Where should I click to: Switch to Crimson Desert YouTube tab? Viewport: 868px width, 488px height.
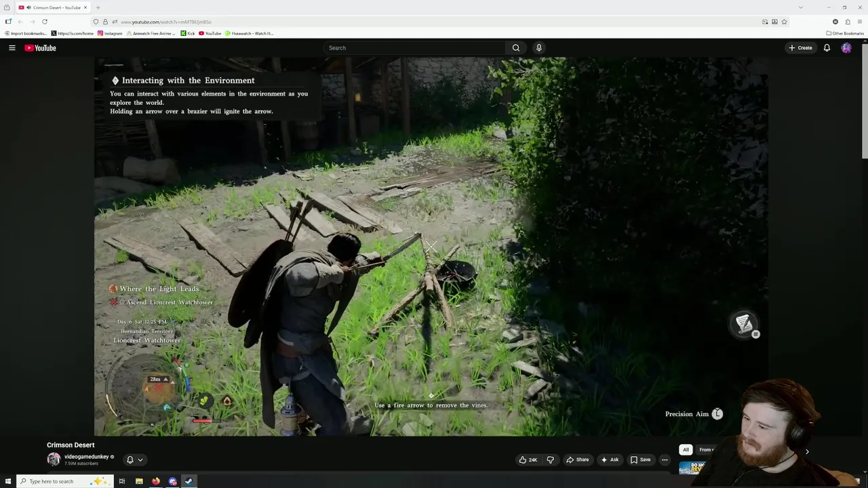(54, 7)
